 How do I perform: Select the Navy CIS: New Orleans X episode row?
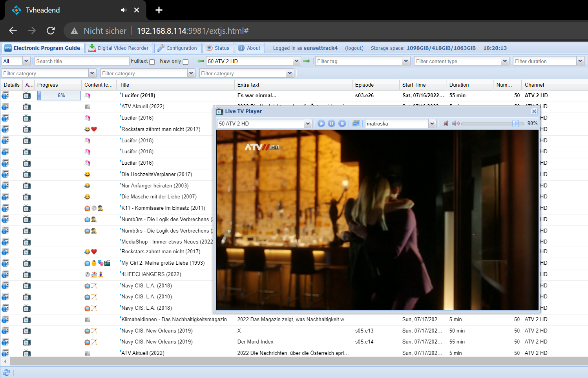[x=294, y=331]
